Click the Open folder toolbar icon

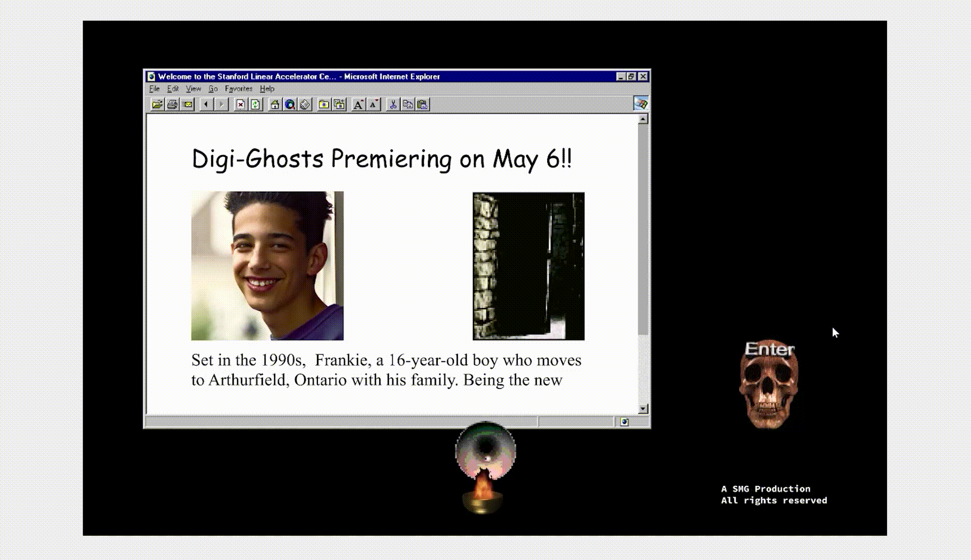tap(157, 104)
